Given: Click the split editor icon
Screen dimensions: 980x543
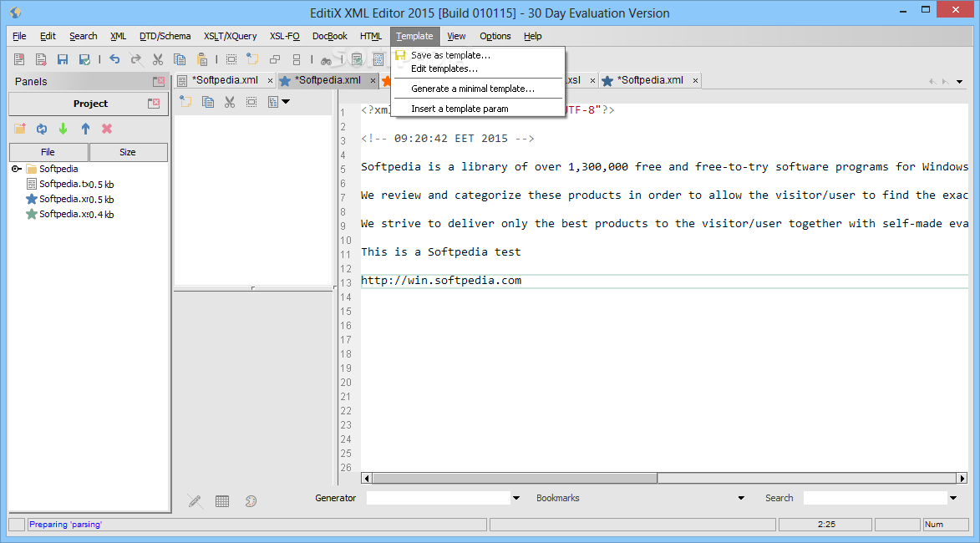Looking at the screenshot, I should click(x=297, y=59).
